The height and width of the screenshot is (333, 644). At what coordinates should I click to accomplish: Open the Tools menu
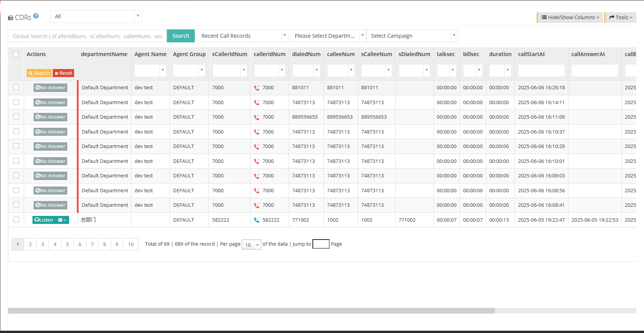[x=621, y=17]
